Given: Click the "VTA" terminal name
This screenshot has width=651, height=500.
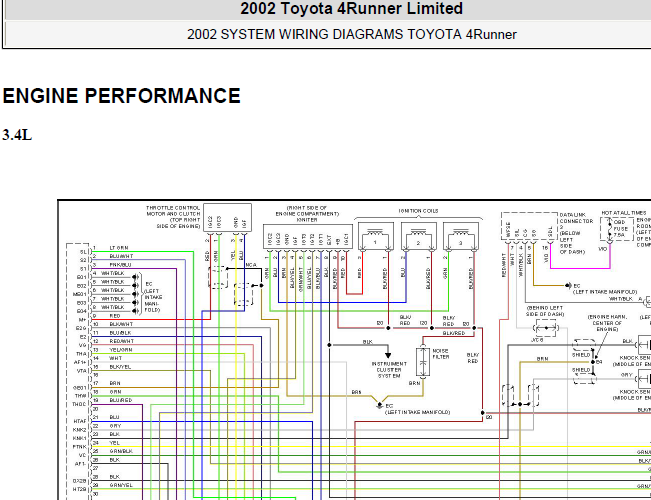Looking at the screenshot, I should pyautogui.click(x=81, y=371).
